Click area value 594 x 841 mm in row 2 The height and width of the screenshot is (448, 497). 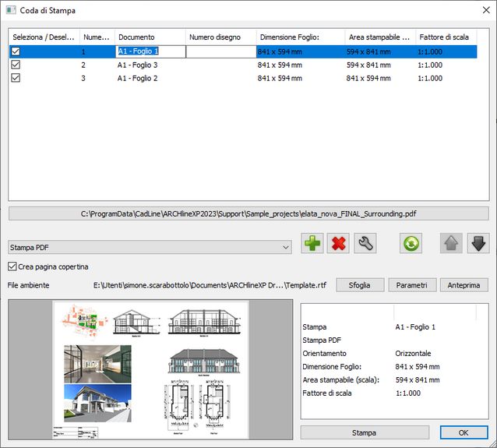coord(368,65)
